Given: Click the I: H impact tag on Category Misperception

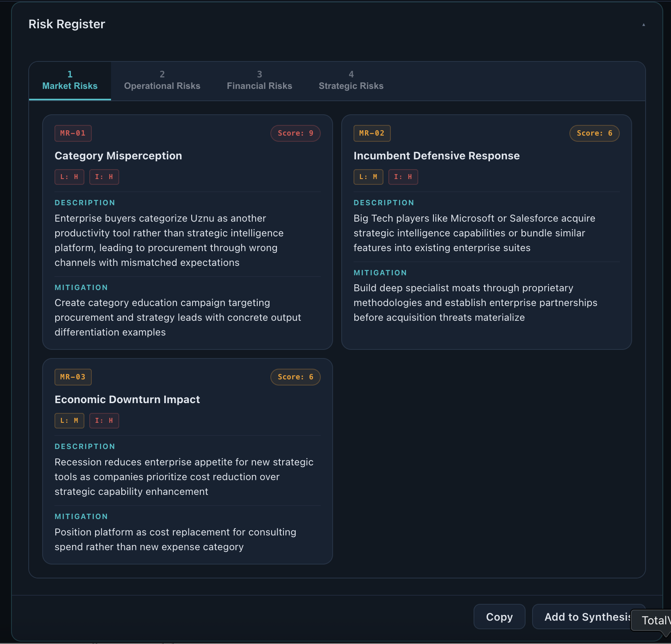Looking at the screenshot, I should (x=104, y=177).
